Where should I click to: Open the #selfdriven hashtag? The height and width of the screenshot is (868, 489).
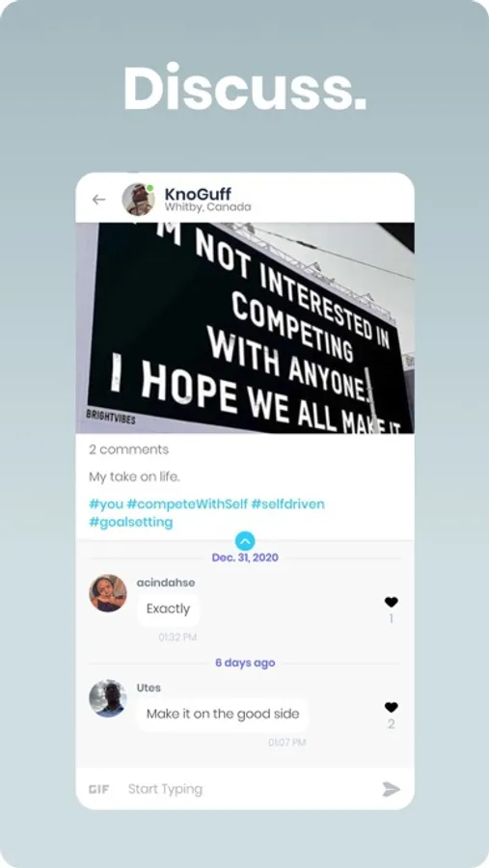[288, 504]
